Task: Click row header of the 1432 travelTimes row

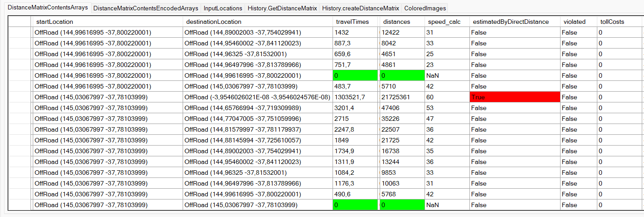Action: point(20,32)
